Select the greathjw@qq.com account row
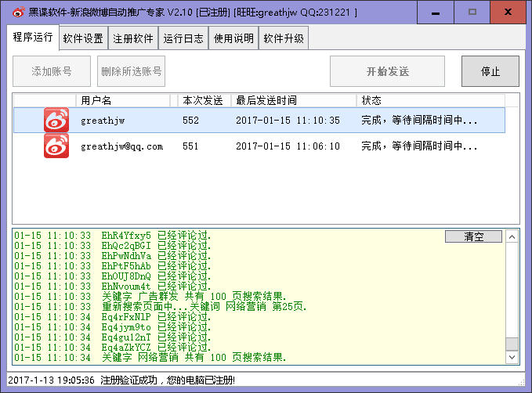The image size is (532, 393). [x=259, y=146]
